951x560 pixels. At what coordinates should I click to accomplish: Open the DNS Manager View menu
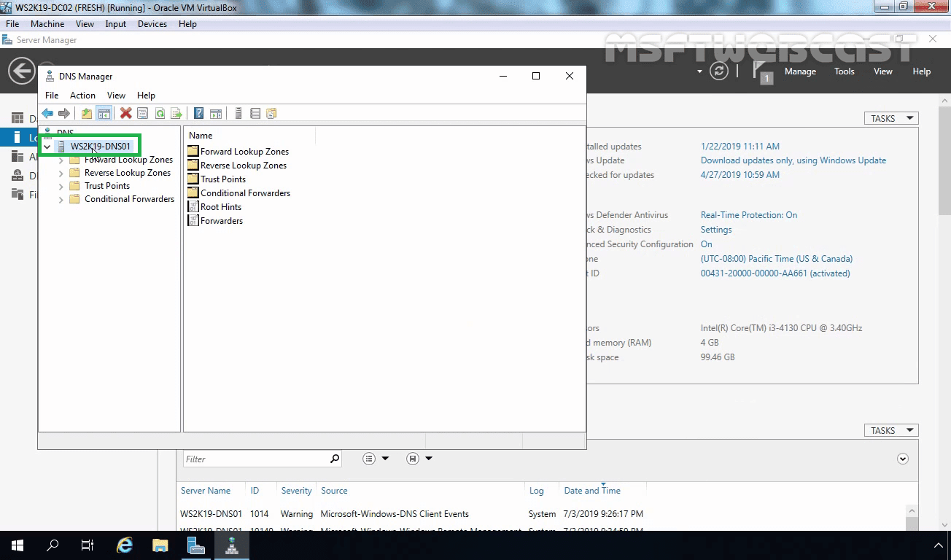click(x=116, y=96)
